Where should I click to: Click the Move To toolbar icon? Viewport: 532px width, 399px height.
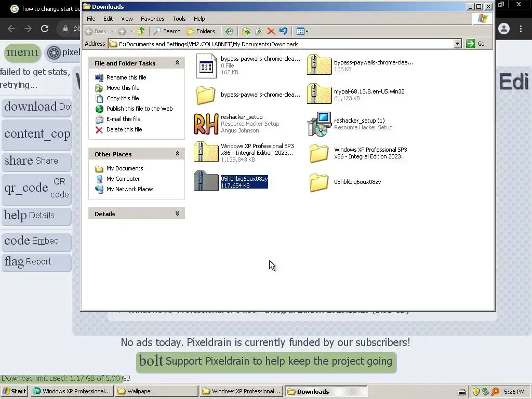click(246, 31)
